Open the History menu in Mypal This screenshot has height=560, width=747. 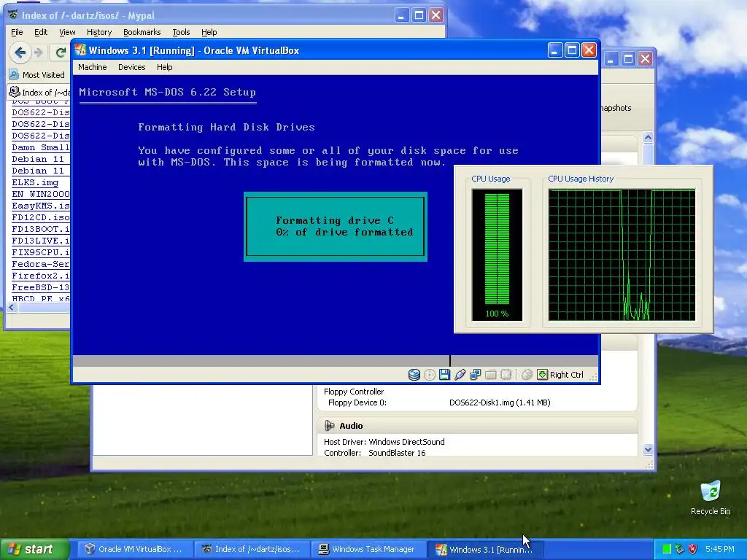(x=99, y=32)
